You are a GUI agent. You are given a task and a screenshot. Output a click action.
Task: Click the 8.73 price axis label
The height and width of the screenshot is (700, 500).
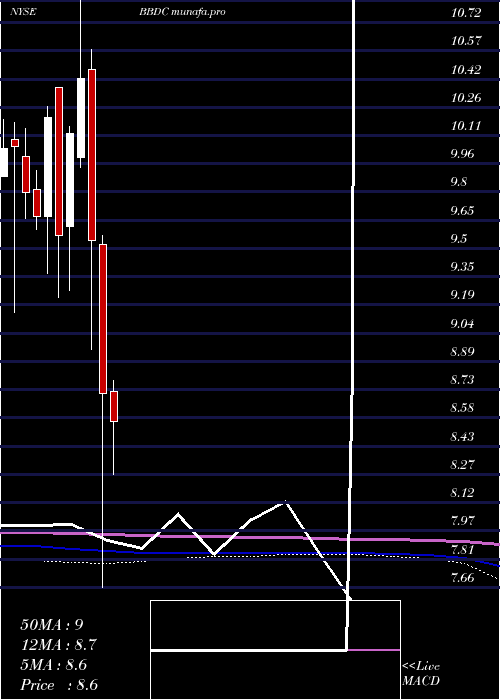pos(464,379)
